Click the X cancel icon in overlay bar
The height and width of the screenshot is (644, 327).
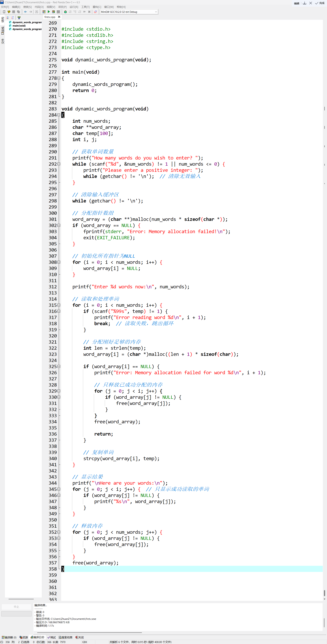point(310,3)
